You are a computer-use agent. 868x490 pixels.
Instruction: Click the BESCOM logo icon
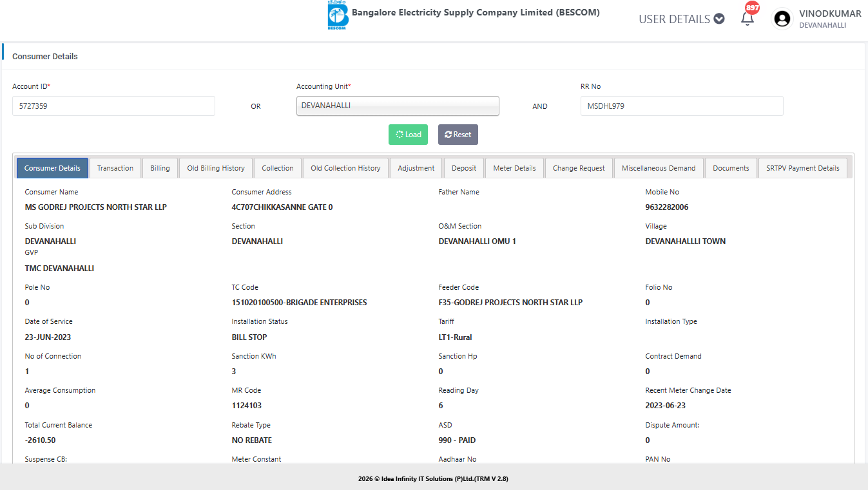point(338,16)
